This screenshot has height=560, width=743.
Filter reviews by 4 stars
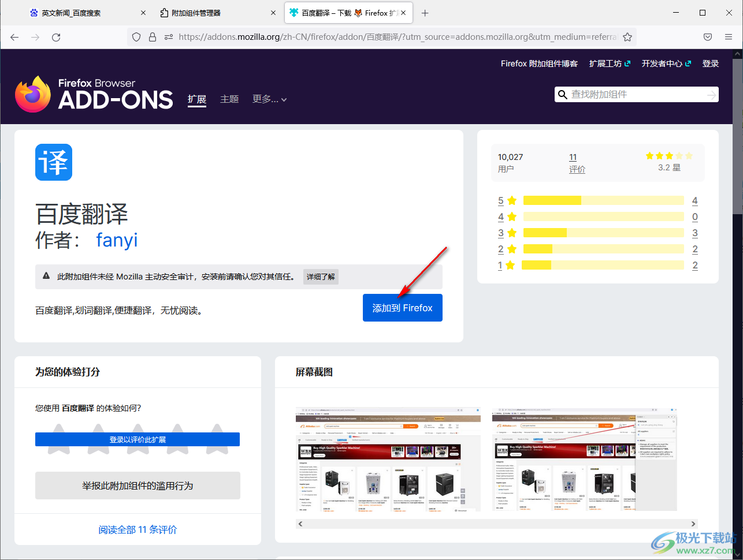click(x=507, y=217)
